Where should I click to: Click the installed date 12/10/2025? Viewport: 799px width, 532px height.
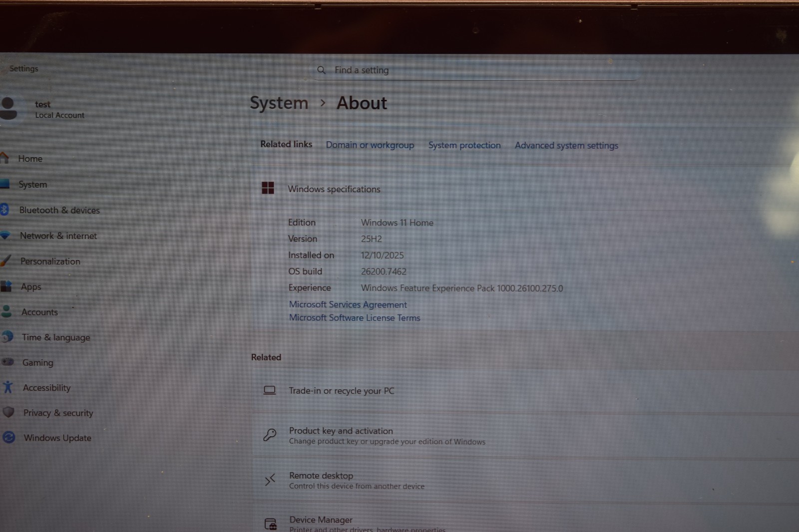[382, 255]
